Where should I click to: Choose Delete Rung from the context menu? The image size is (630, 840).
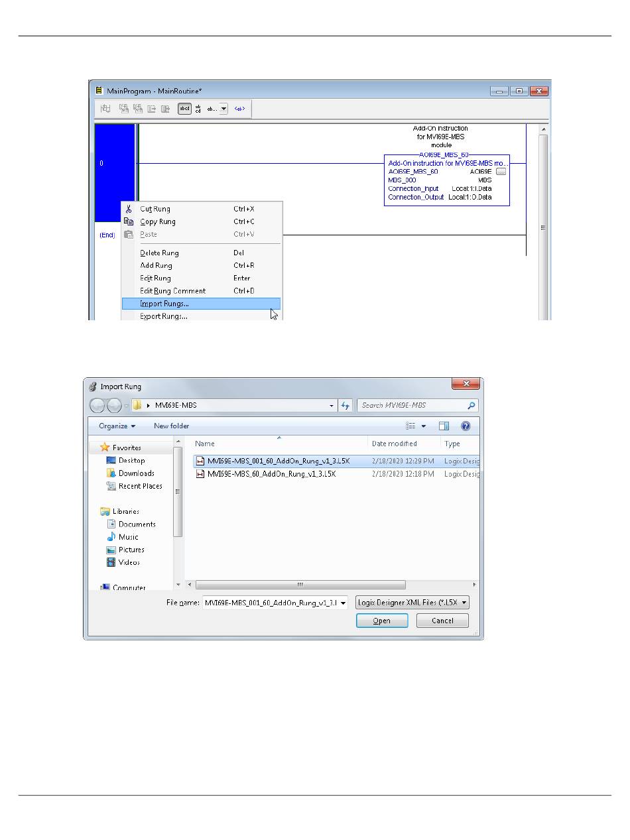click(x=202, y=253)
